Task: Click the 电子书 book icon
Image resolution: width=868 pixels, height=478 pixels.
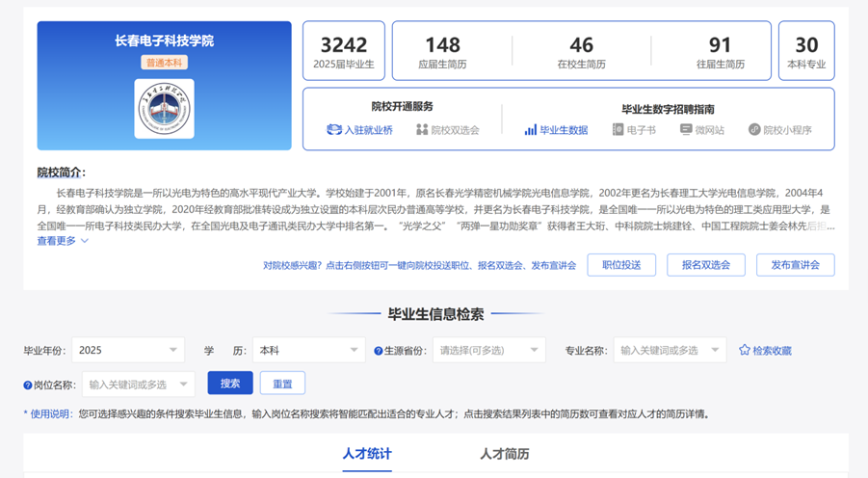Action: pos(618,129)
